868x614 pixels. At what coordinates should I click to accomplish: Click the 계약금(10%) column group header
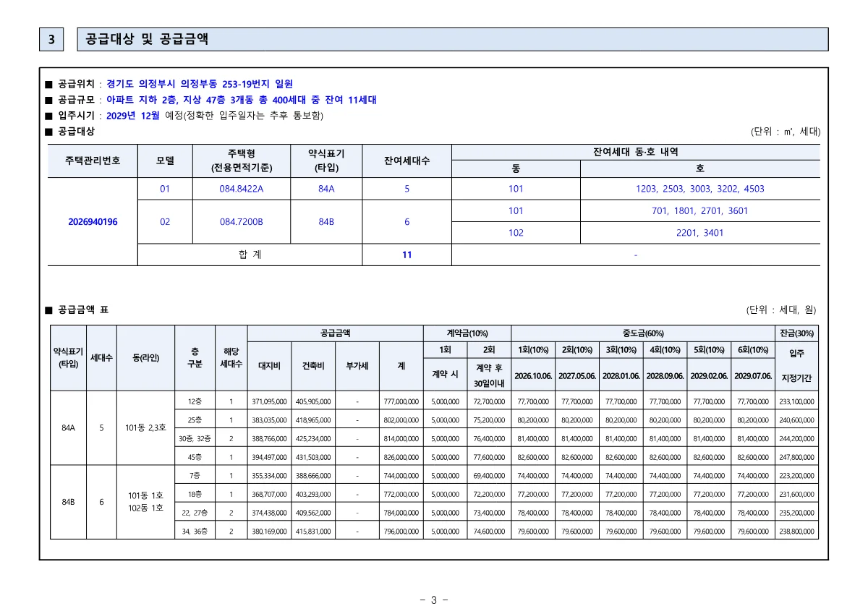pyautogui.click(x=467, y=333)
